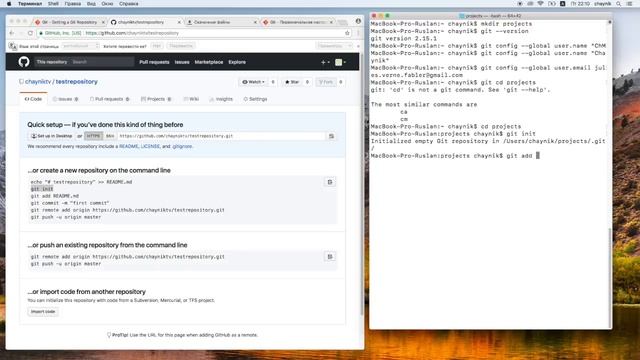This screenshot has width=640, height=360.
Task: Copy the push existing repository commands
Action: [330, 257]
